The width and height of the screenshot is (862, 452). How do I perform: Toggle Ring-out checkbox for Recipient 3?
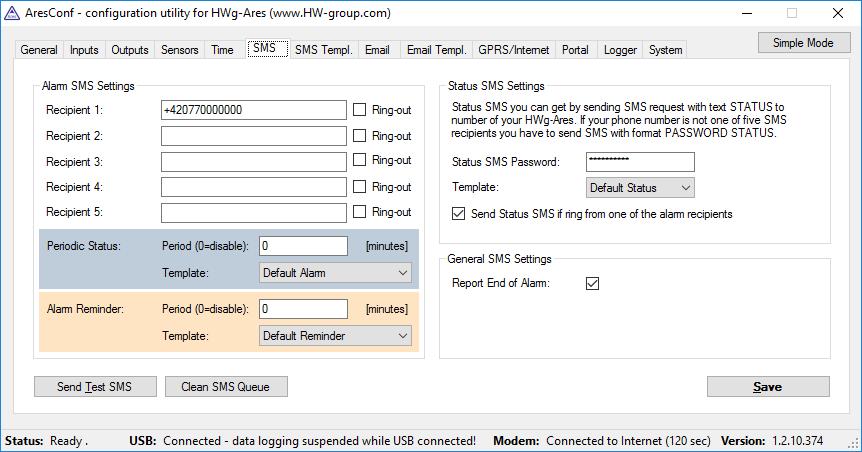(x=359, y=160)
